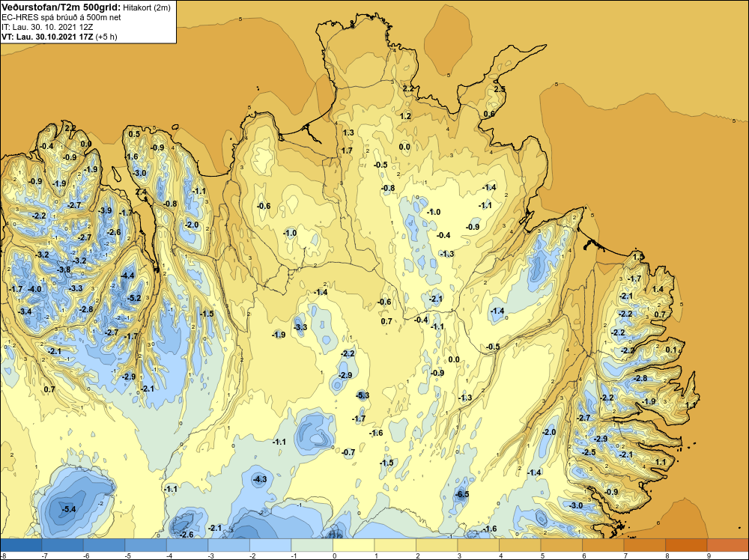
Task: Click the legend color right of tick 9
Action: click(x=727, y=545)
